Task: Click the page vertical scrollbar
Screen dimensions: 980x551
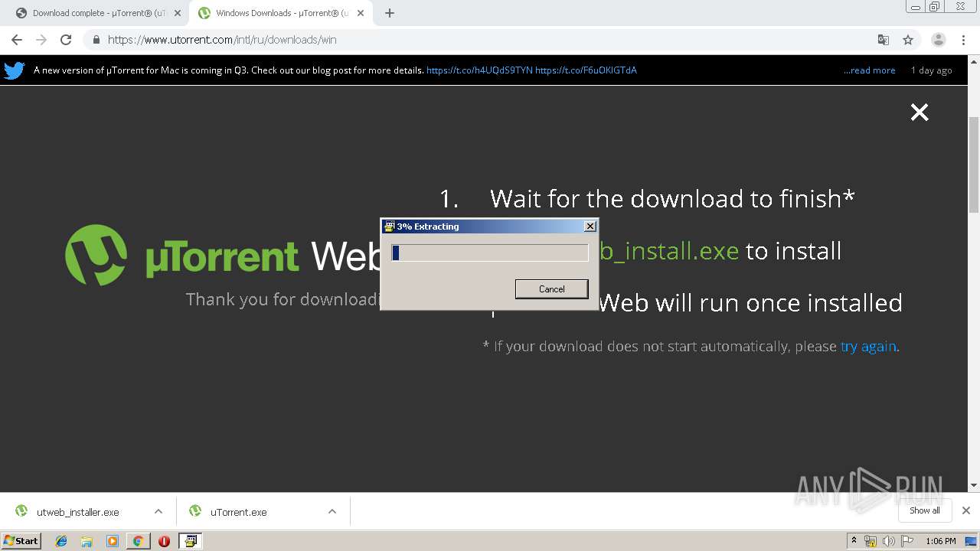Action: 974,165
